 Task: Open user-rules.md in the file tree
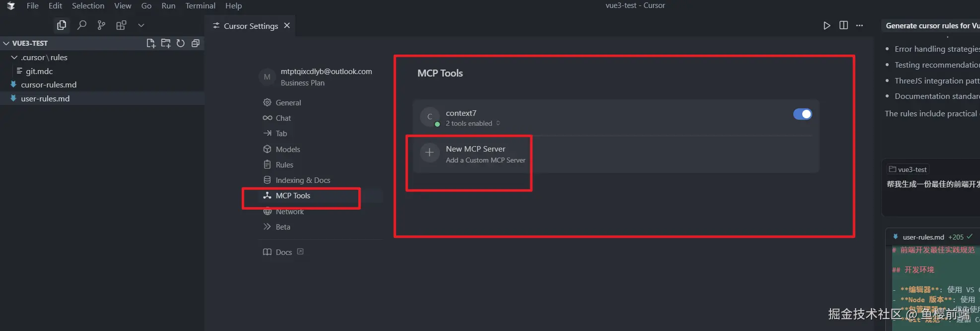point(45,98)
